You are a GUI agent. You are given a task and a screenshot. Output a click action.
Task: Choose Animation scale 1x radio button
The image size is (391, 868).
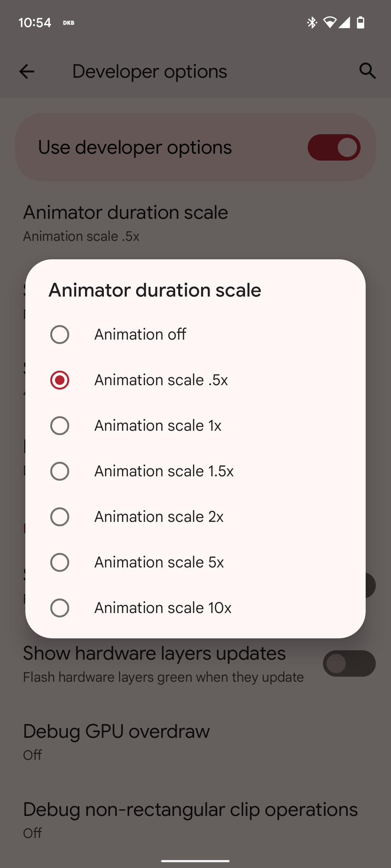[60, 426]
